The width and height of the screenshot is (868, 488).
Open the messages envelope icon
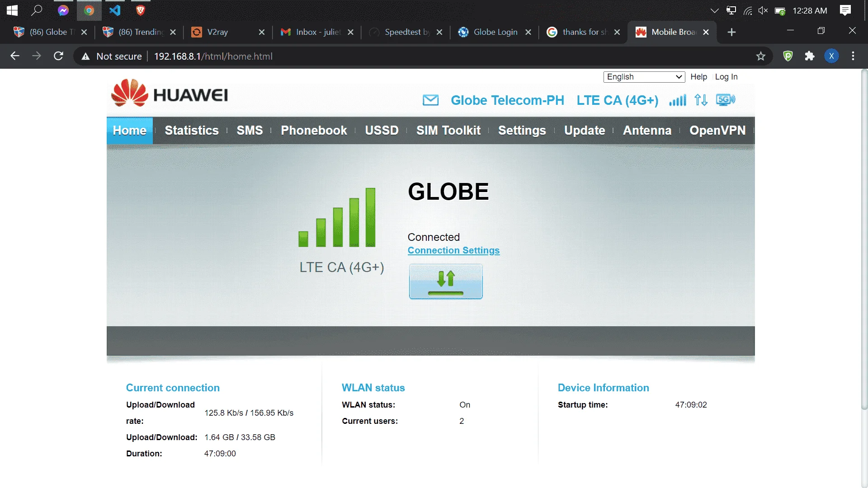(x=430, y=100)
